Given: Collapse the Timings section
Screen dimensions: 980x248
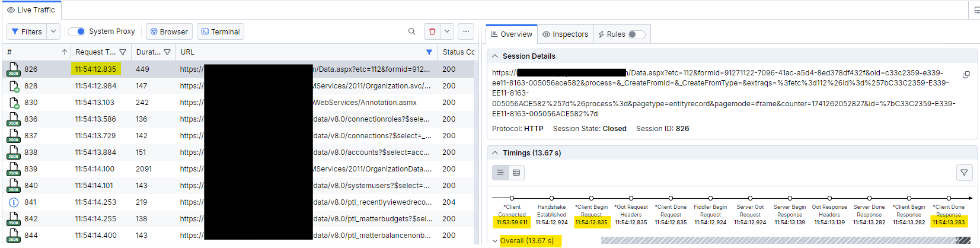Looking at the screenshot, I should tap(495, 153).
